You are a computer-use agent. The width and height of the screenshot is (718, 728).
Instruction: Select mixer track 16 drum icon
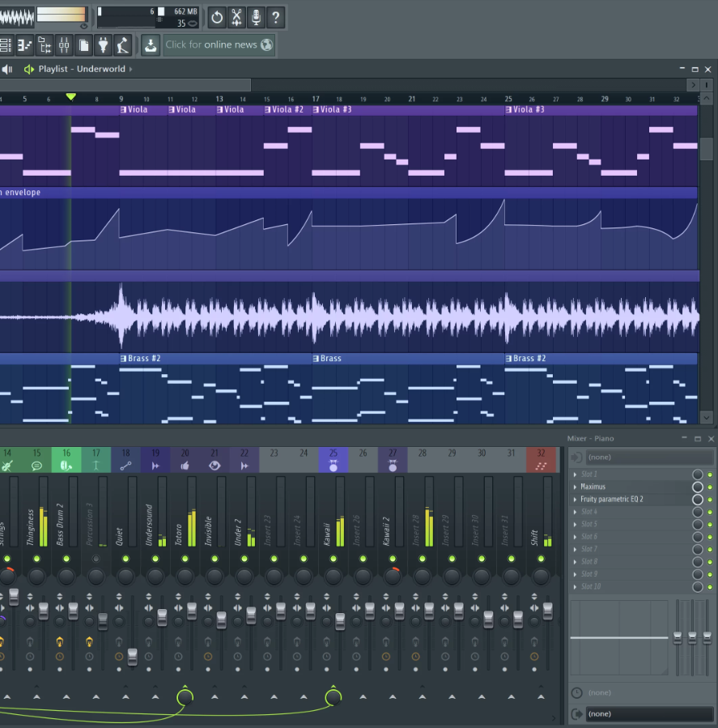66,466
